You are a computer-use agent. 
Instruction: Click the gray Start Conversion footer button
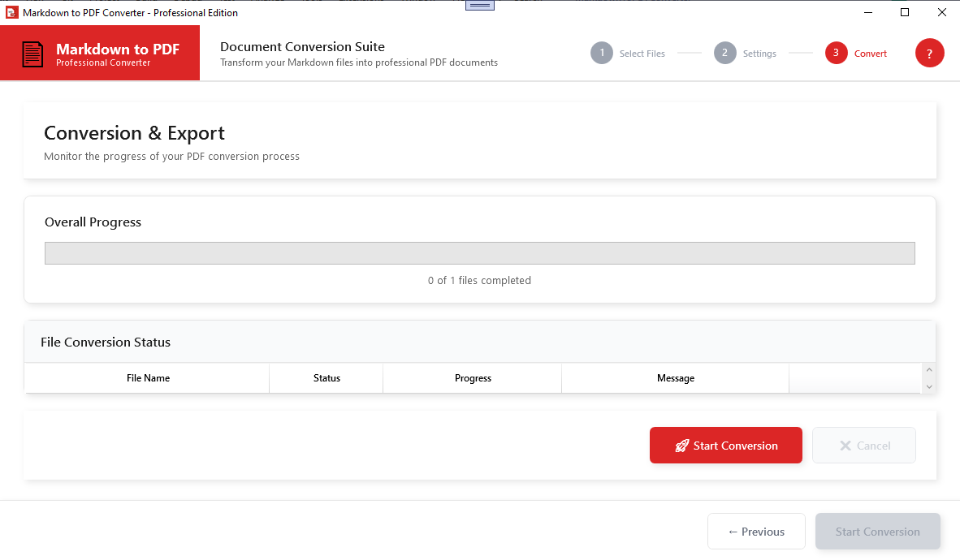point(877,532)
